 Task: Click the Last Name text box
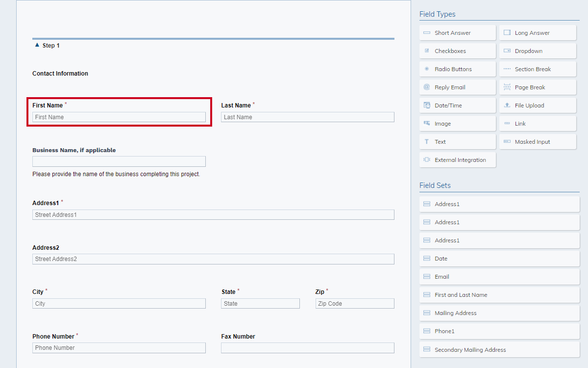coord(308,117)
